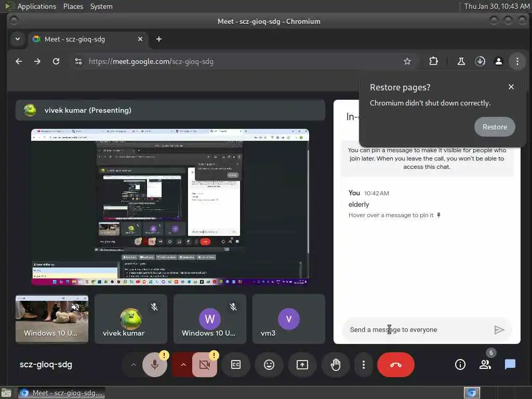The image size is (532, 399).
Task: Click the 10:42 AM message timestamp
Action: pos(377,193)
